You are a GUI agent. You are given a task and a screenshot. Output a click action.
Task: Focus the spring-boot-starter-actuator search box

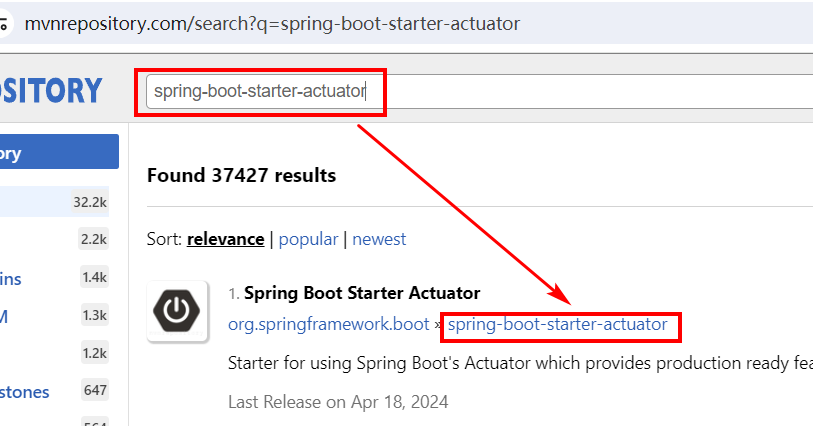point(479,91)
